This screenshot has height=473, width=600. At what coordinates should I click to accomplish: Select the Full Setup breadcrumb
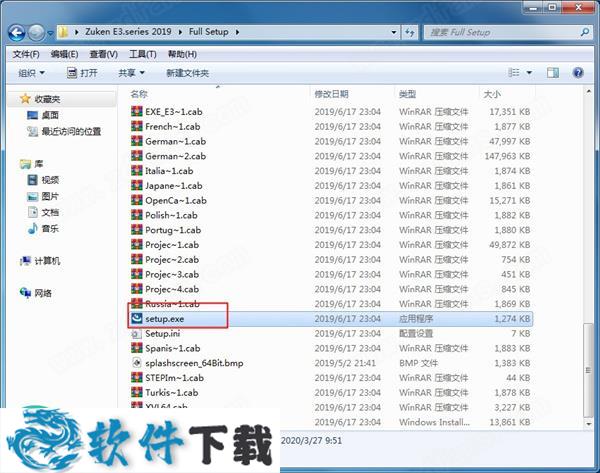click(x=209, y=32)
